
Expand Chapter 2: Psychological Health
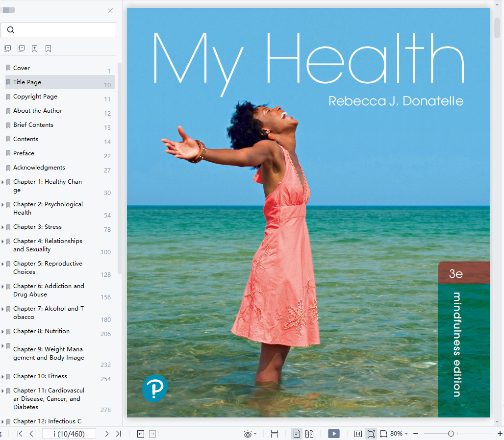[x=2, y=205]
